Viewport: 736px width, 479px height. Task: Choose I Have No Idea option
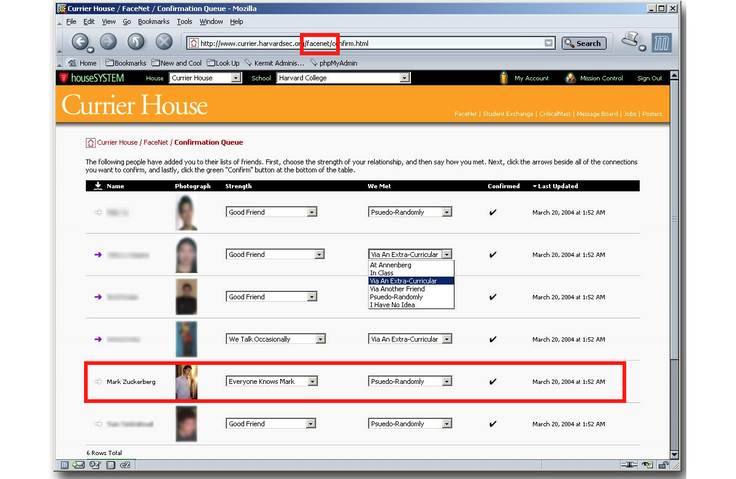411,305
